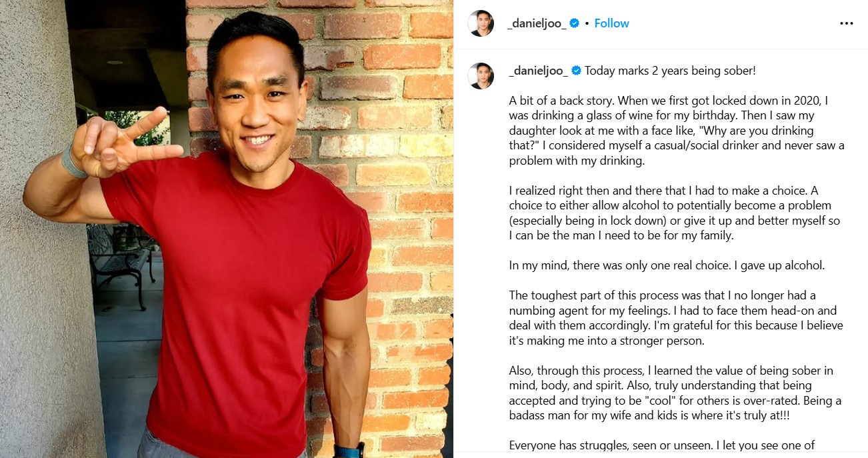This screenshot has width=868, height=458.
Task: Open _danieljoo_ profile from header username
Action: (x=537, y=23)
